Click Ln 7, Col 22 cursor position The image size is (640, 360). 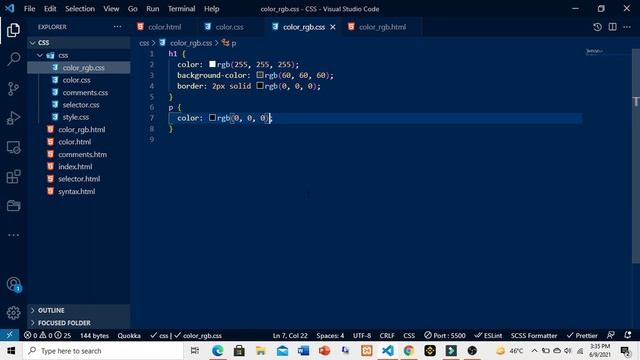click(x=290, y=336)
